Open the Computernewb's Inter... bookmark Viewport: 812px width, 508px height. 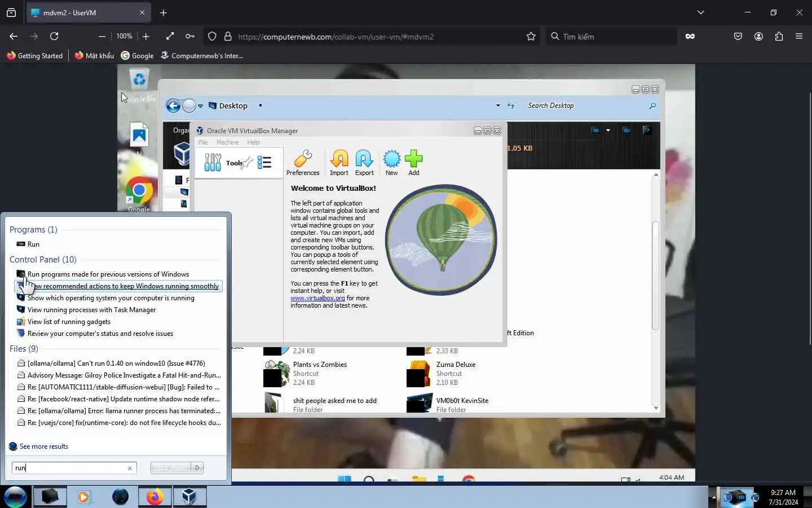point(202,55)
